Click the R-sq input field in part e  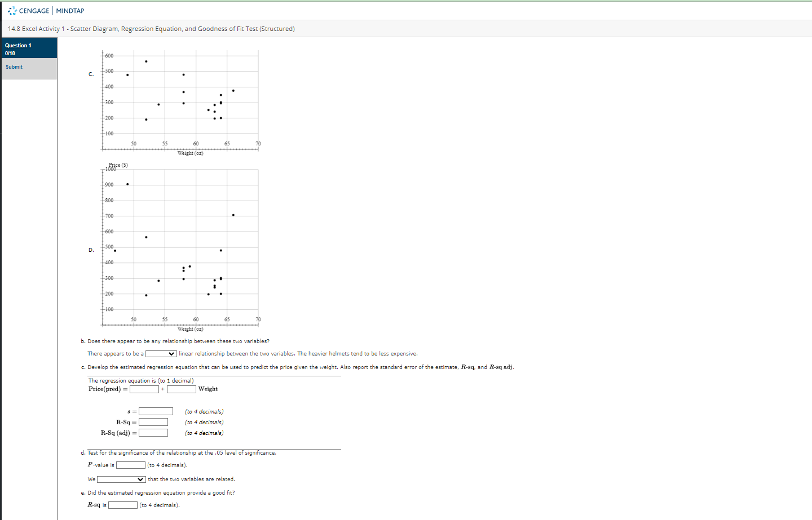(122, 505)
